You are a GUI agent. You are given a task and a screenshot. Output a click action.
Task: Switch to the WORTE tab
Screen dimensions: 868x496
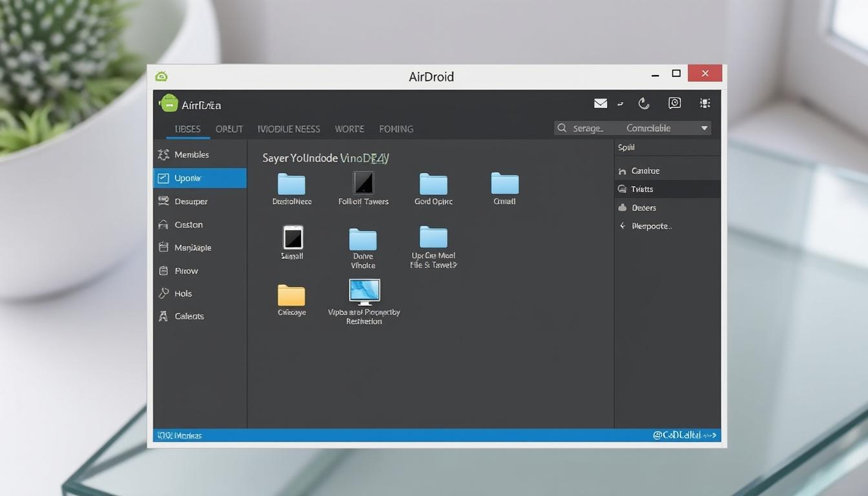point(349,129)
